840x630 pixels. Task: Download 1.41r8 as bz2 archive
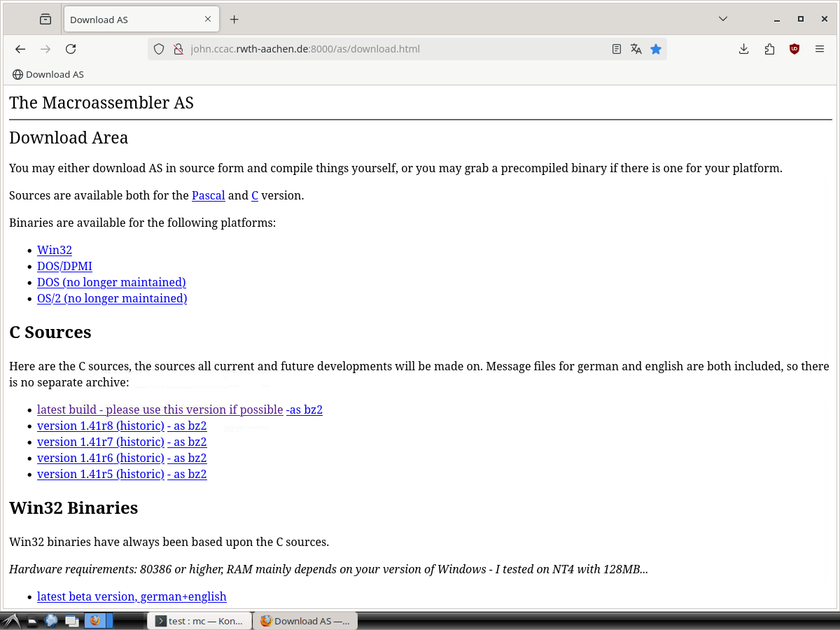(187, 426)
